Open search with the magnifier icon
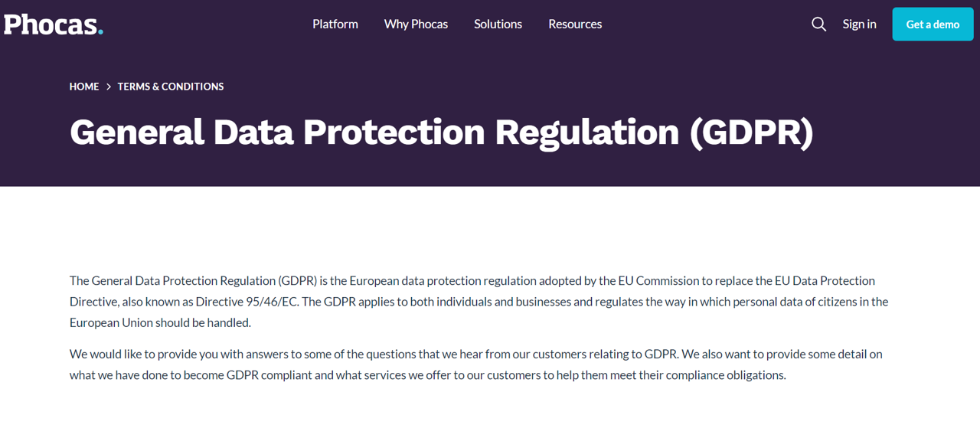 click(818, 25)
